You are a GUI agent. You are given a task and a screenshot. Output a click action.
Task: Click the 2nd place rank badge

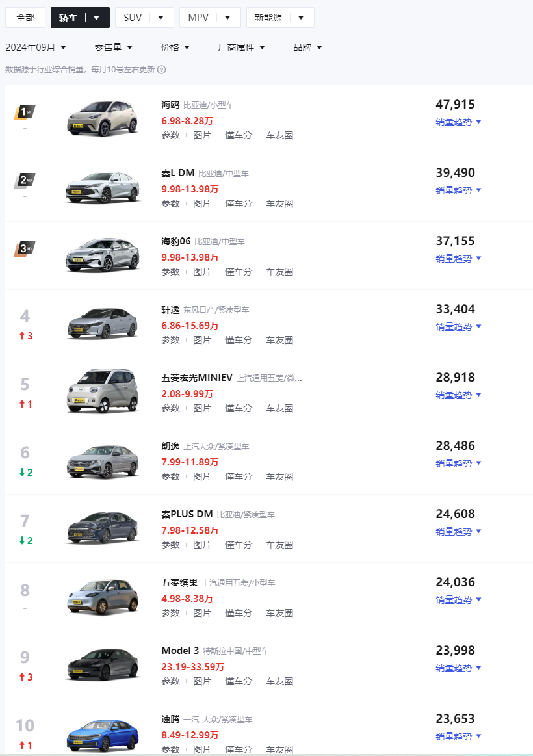(x=25, y=181)
